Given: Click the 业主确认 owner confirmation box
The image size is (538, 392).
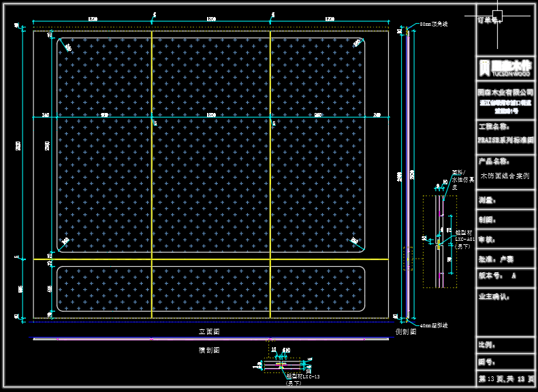Looking at the screenshot, I should (x=505, y=313).
